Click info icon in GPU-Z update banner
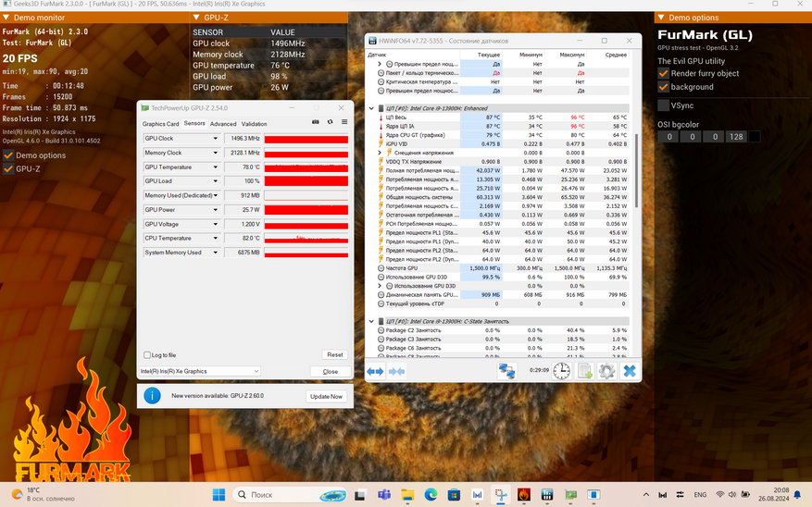The image size is (812, 507). point(152,396)
